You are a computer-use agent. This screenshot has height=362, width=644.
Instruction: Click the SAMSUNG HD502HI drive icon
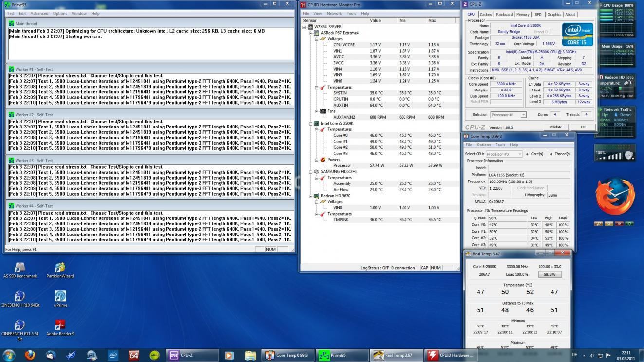[x=316, y=171]
